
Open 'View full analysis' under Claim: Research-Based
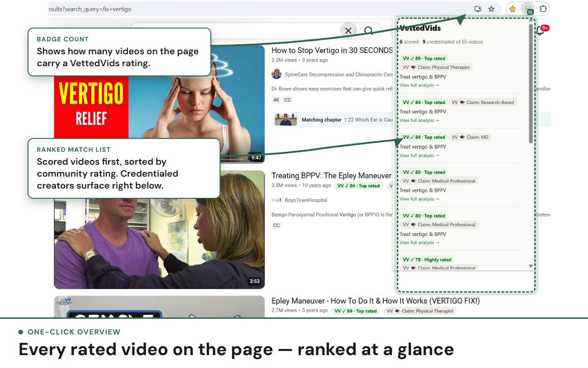point(419,120)
